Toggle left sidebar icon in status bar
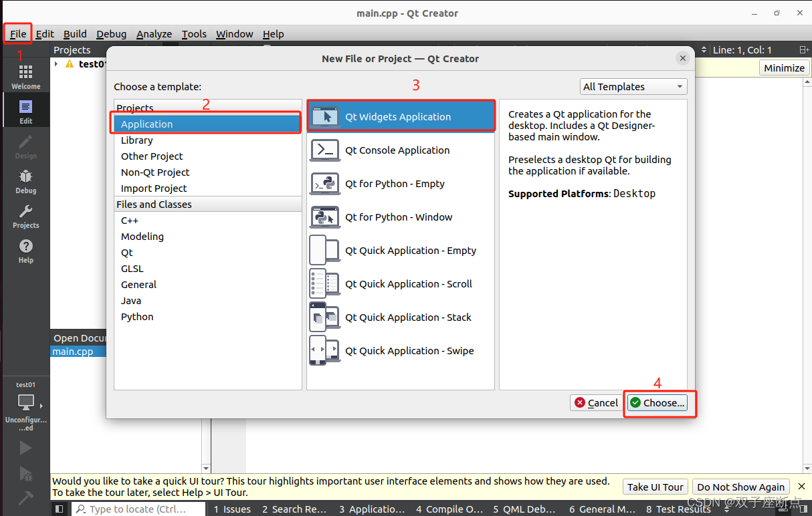Viewport: 812px width, 516px height. (x=60, y=509)
